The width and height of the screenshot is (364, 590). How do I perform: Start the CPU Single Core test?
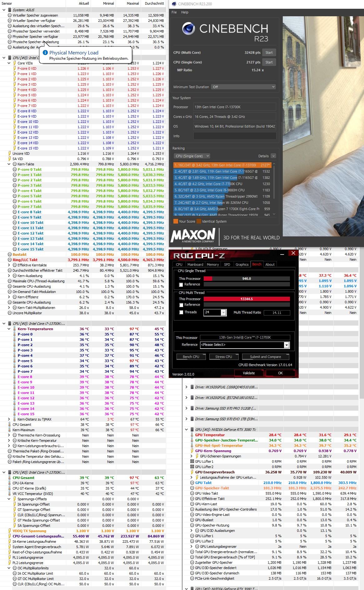(x=269, y=62)
